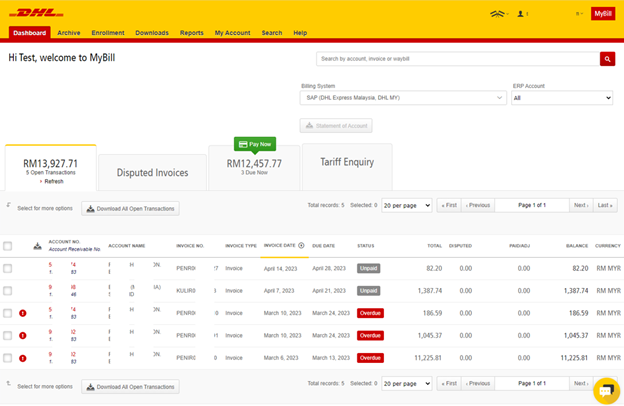The width and height of the screenshot is (624, 406).
Task: Sort by Account Name column header
Action: tap(127, 246)
